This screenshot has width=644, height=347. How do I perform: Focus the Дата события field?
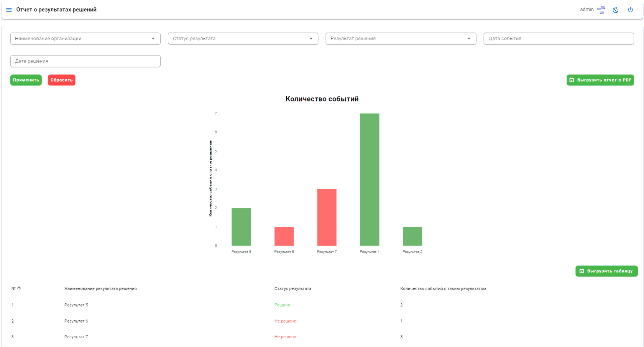[559, 39]
